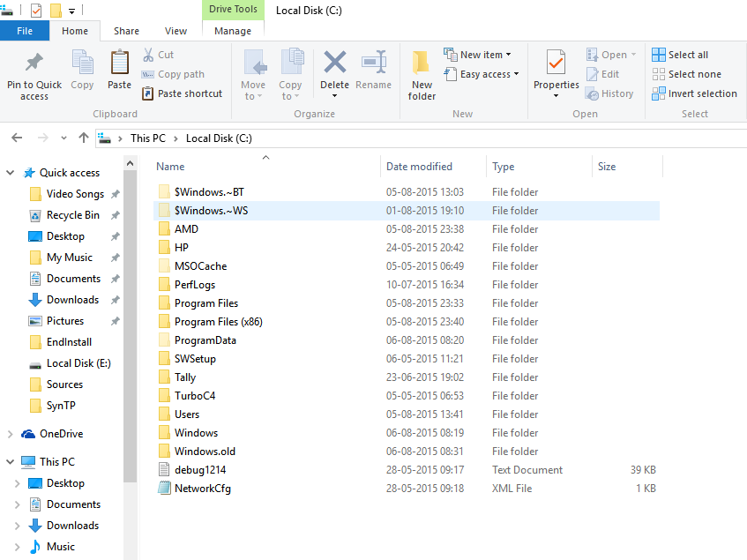
Task: Select the Windows.old folder
Action: pos(205,452)
